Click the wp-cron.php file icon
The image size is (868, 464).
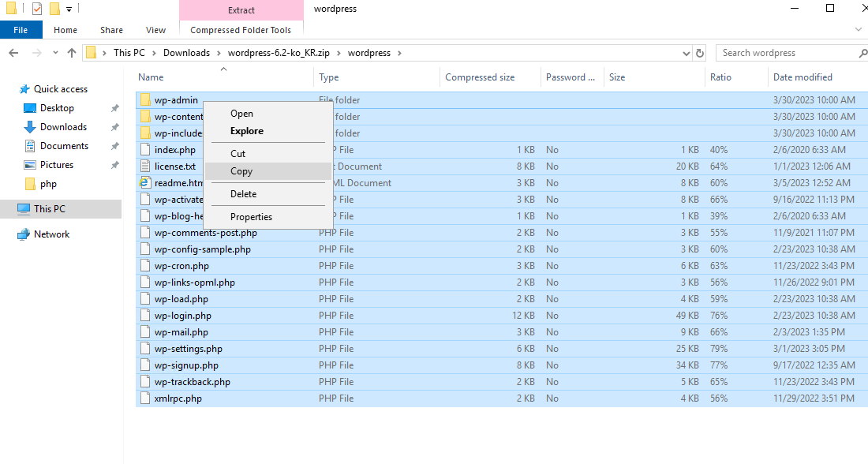[x=145, y=266]
